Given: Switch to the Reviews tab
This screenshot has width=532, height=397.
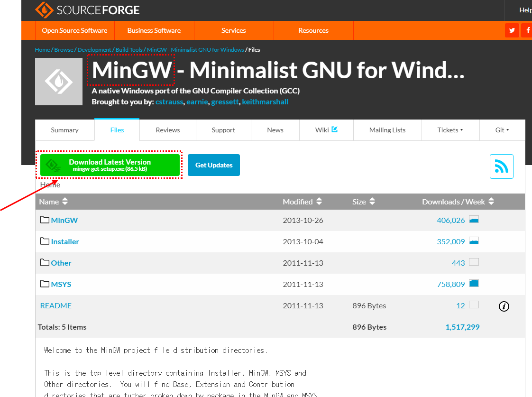Looking at the screenshot, I should (168, 130).
